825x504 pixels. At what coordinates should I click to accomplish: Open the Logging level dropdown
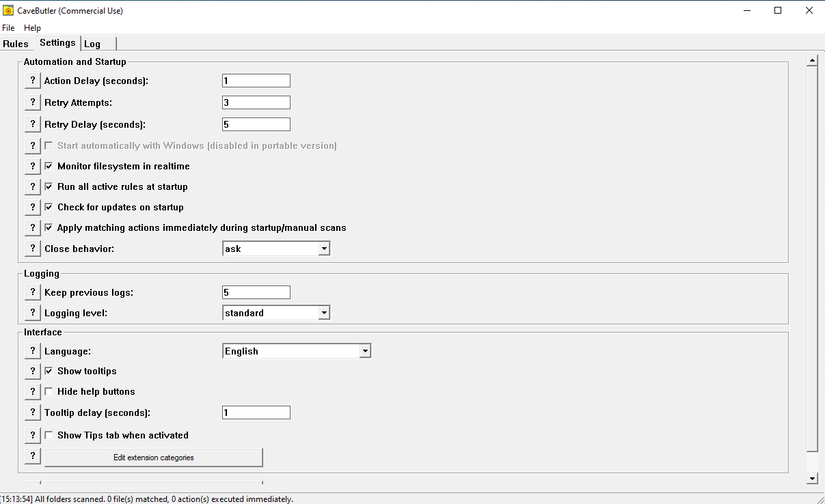pyautogui.click(x=324, y=313)
